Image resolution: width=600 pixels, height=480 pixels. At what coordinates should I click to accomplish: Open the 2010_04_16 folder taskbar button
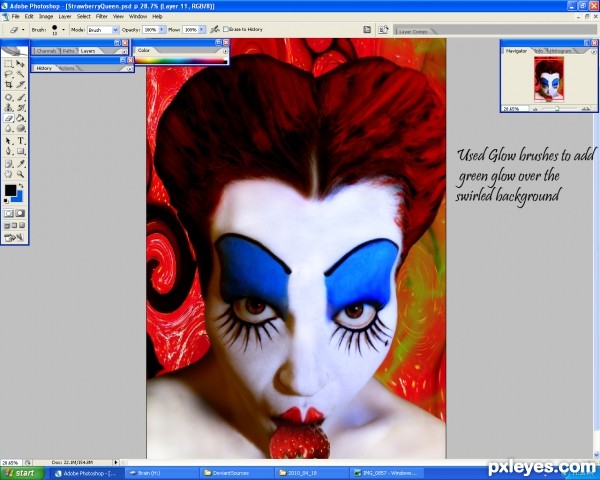click(310, 473)
